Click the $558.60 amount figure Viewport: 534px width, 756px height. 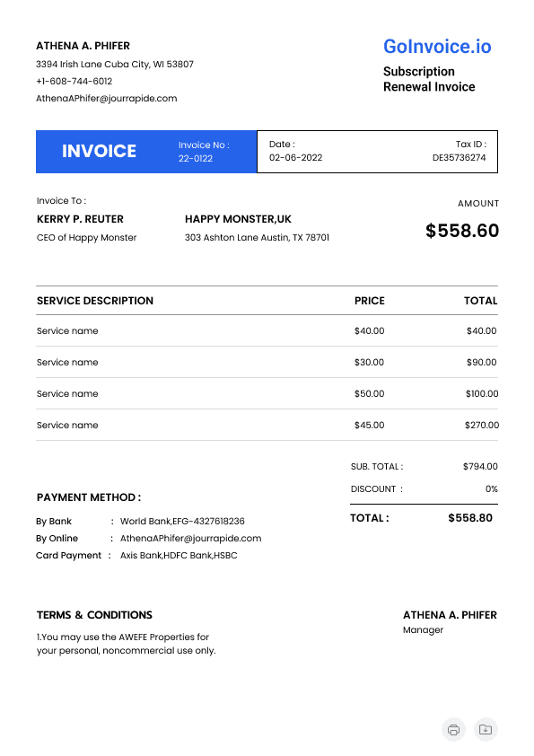461,231
